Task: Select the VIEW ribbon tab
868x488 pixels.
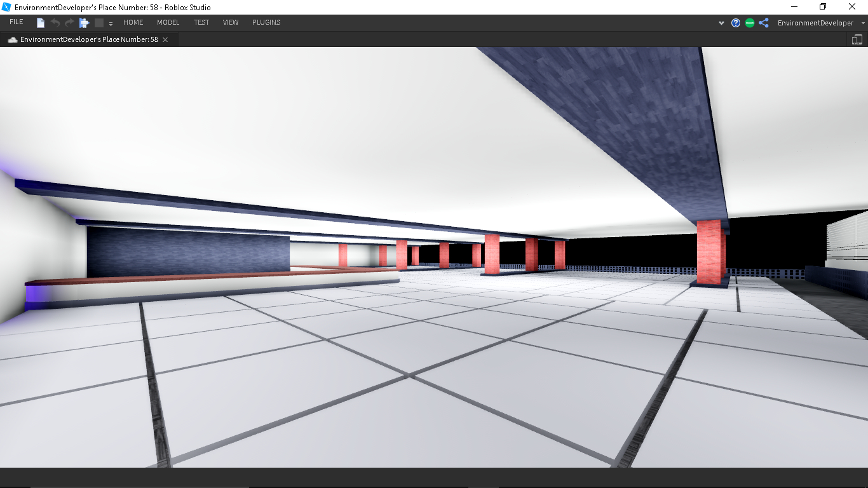Action: coord(231,22)
